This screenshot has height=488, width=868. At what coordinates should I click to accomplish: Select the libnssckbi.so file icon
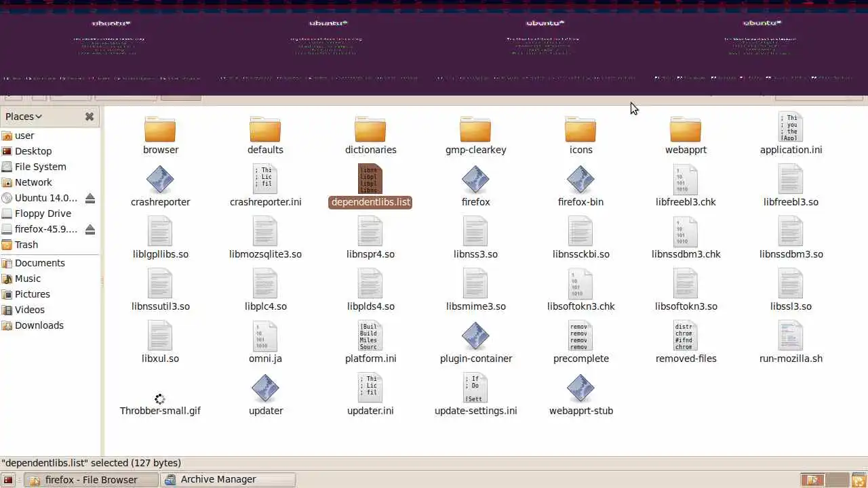[x=580, y=232]
